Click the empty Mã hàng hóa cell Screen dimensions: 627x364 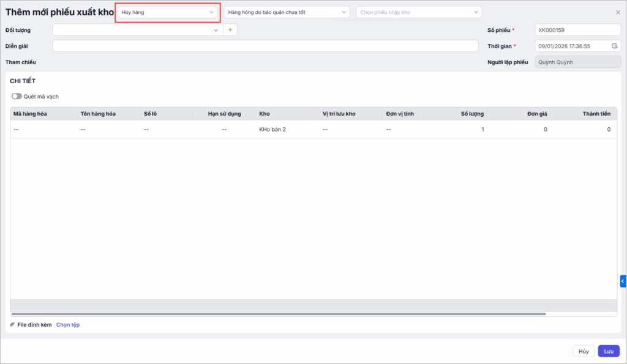coord(43,130)
